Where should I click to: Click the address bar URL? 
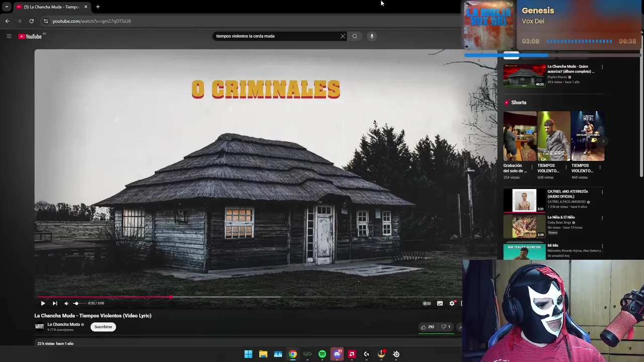[x=92, y=21]
